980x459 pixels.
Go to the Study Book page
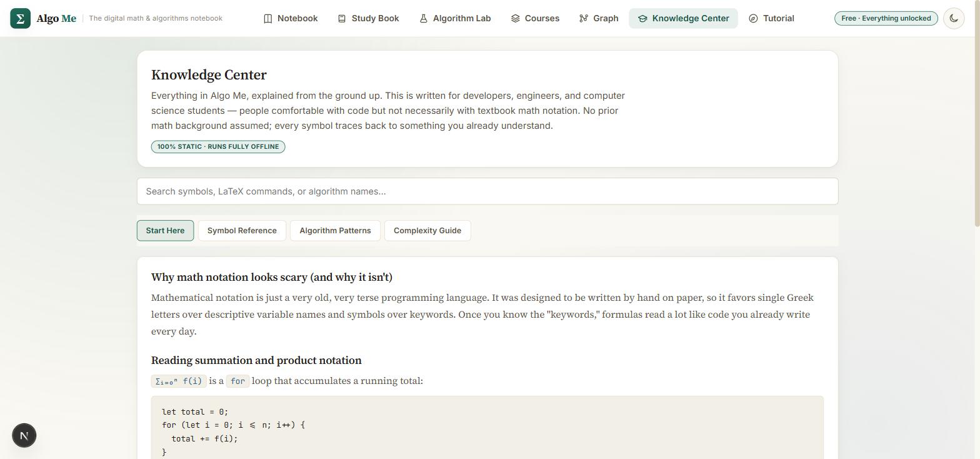(x=368, y=18)
